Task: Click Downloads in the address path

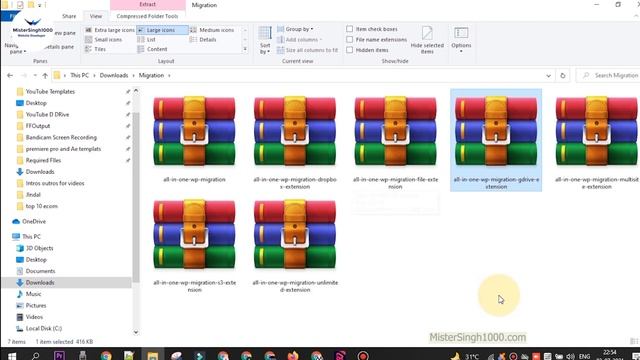Action: (114, 76)
